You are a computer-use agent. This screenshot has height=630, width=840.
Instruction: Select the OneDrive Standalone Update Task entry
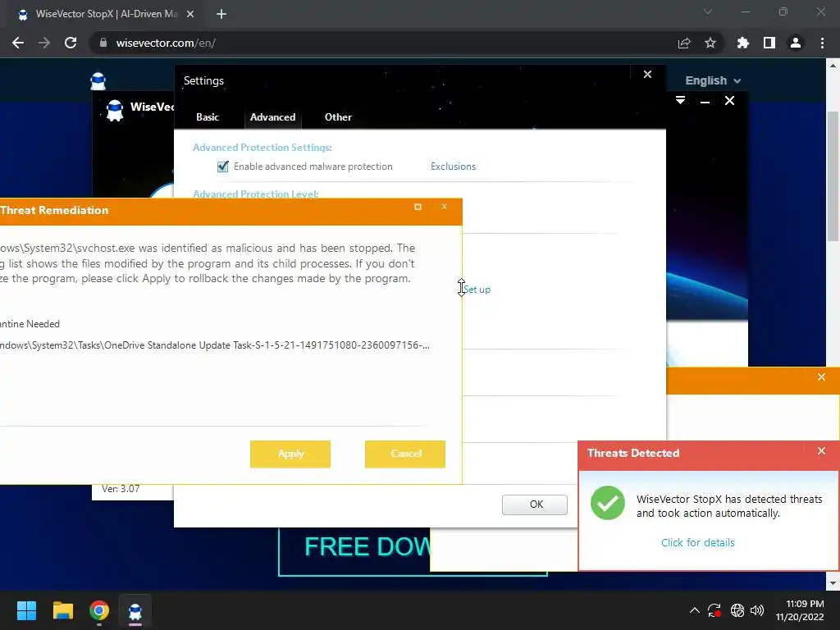(215, 345)
